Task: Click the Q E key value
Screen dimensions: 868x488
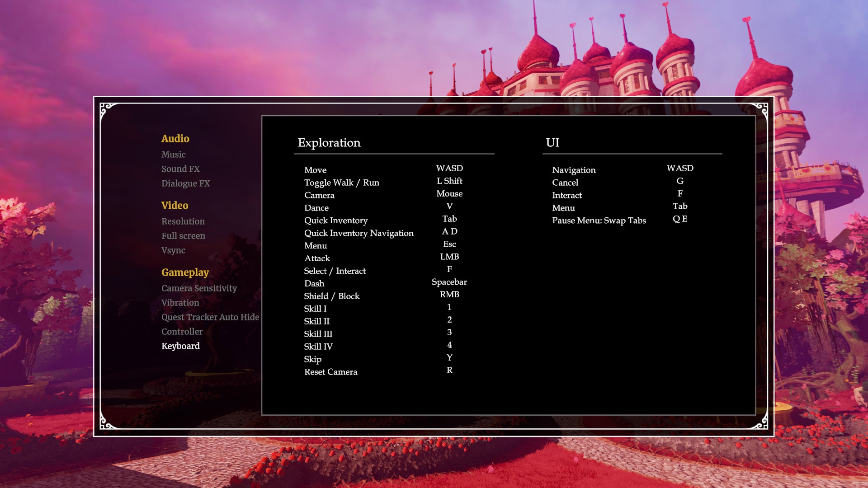Action: 680,219
